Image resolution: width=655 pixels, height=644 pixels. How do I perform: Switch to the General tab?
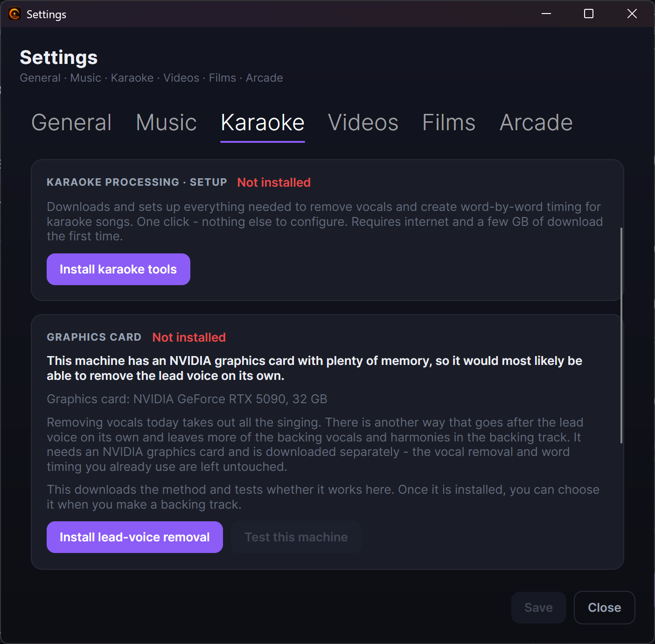coord(71,123)
